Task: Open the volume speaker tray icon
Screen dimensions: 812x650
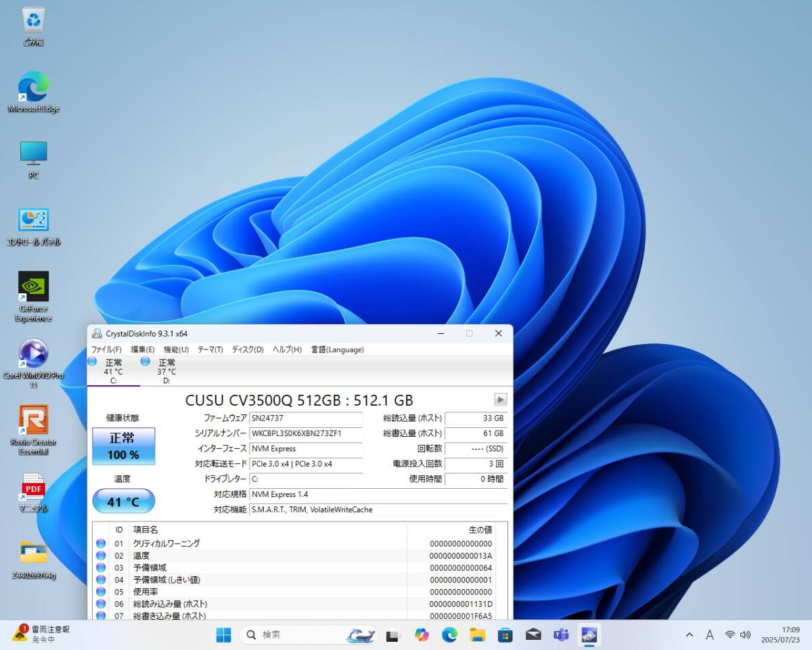Action: tap(746, 635)
